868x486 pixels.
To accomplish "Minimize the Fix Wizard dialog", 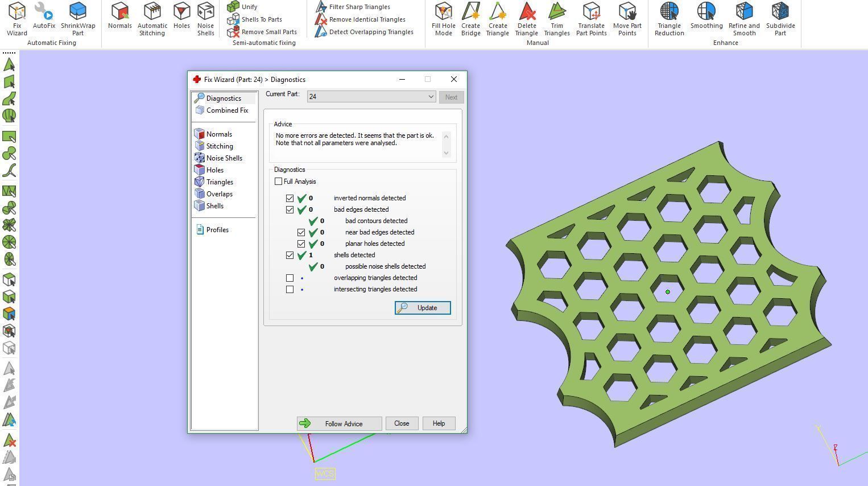I will click(x=402, y=80).
